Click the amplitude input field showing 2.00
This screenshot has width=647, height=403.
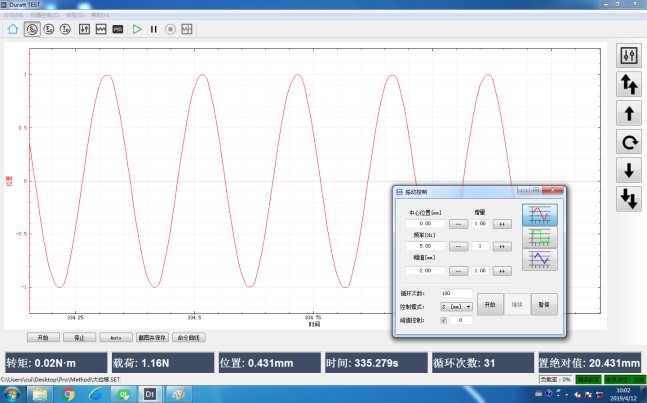click(424, 270)
